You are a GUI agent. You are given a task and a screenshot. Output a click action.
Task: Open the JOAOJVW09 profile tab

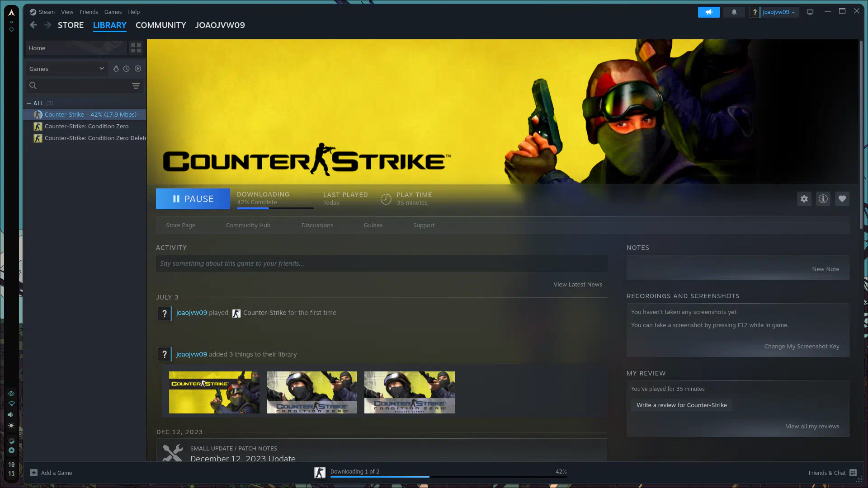(220, 25)
